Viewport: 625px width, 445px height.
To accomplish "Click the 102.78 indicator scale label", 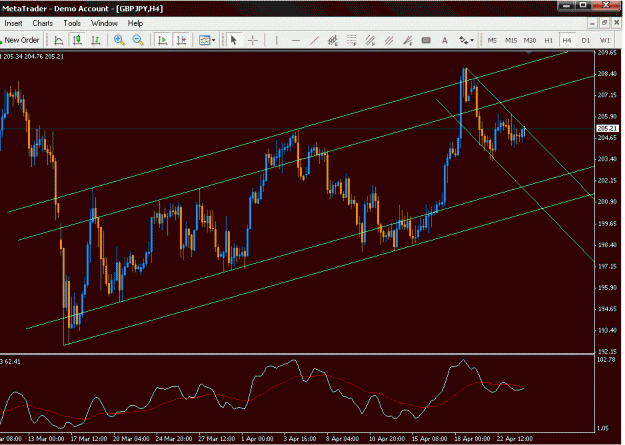I will [606, 360].
